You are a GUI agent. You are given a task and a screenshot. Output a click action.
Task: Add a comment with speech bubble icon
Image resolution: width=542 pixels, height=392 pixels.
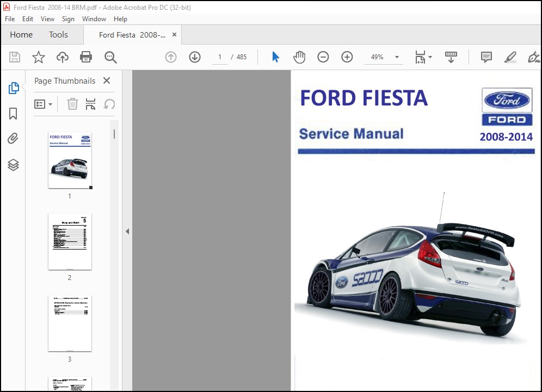[x=486, y=57]
